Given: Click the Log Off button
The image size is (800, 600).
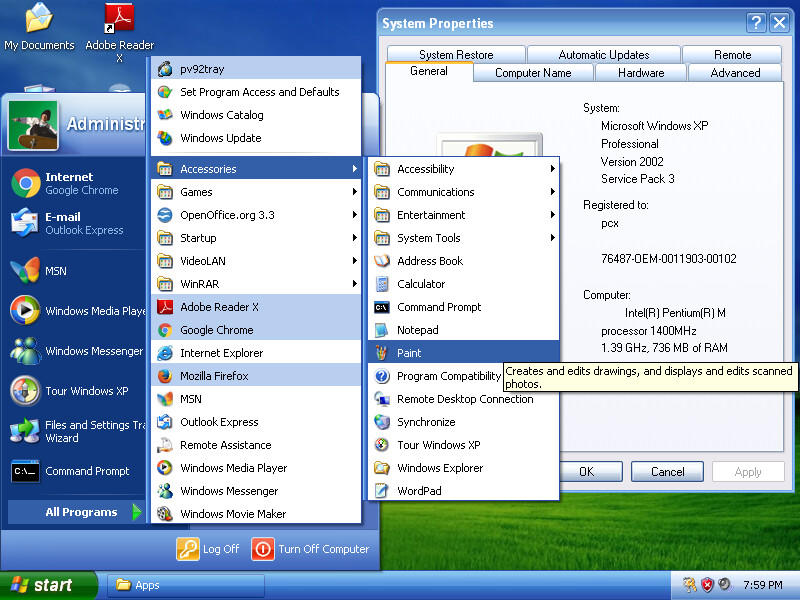Looking at the screenshot, I should pos(208,549).
